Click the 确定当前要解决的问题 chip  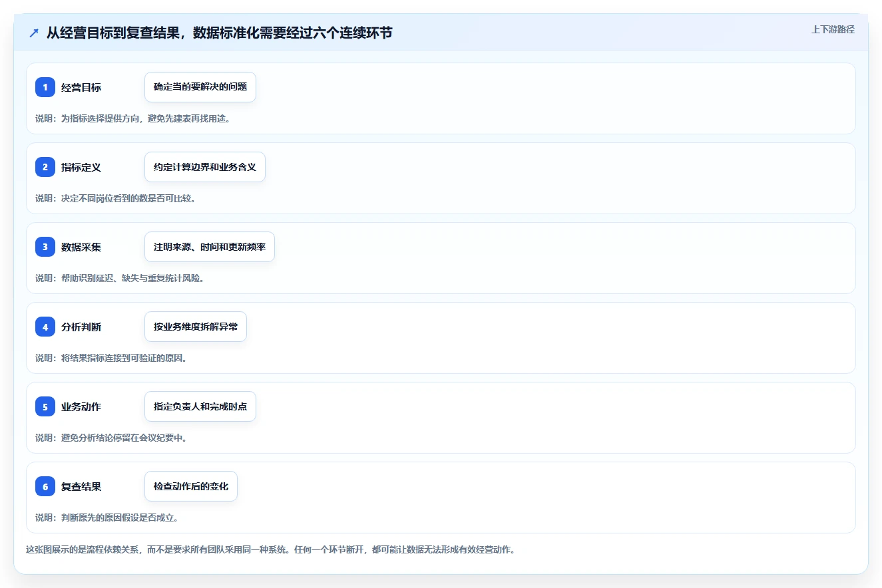click(200, 87)
